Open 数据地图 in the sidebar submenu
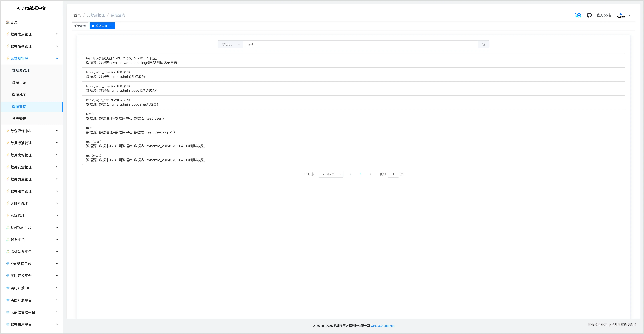 19,95
